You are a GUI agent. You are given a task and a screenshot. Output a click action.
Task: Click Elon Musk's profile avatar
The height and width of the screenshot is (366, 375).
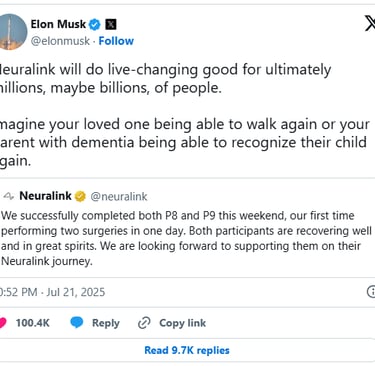click(x=12, y=32)
